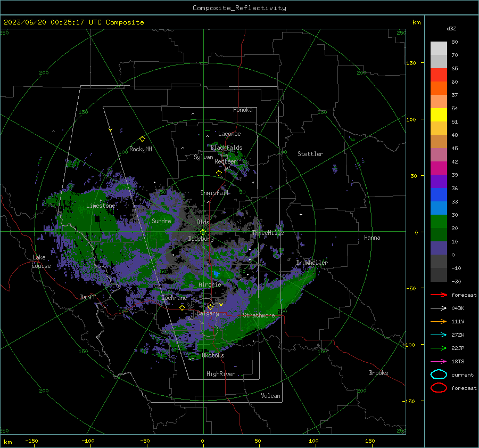479x448 pixels.
Task: Click the small blue echo above Airdrie
Action: (216, 274)
